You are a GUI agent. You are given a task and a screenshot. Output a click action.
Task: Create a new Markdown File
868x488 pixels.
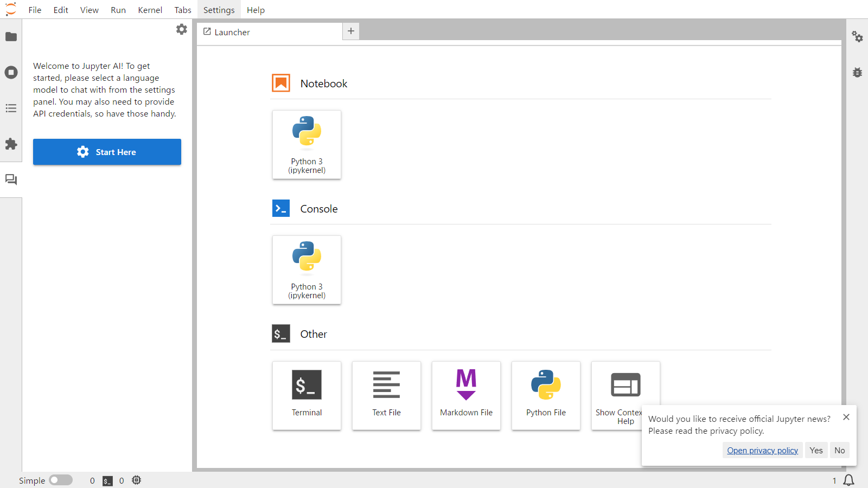pyautogui.click(x=466, y=395)
